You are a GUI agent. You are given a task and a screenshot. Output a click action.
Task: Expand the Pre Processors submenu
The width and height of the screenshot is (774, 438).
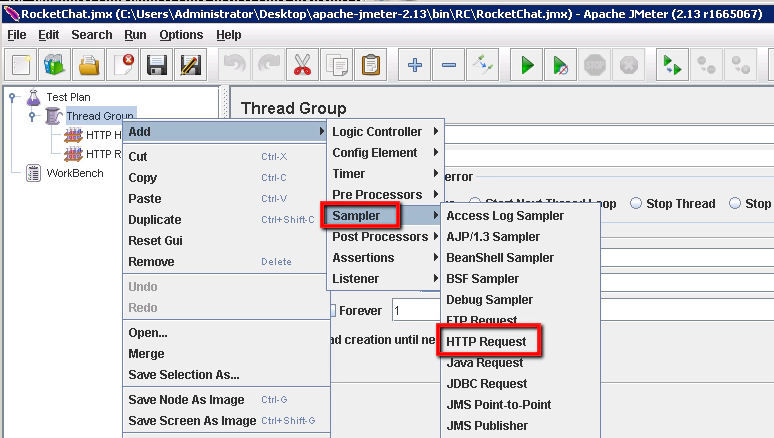[x=385, y=195]
